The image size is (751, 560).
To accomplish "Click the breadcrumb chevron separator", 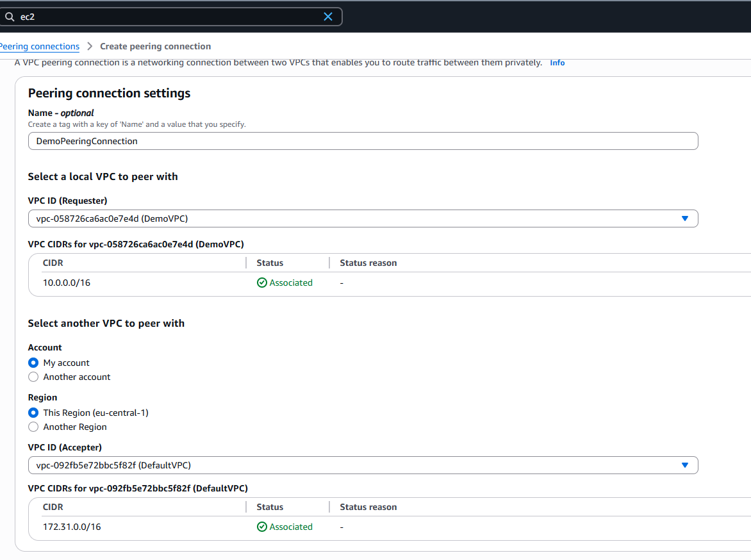I will [90, 46].
